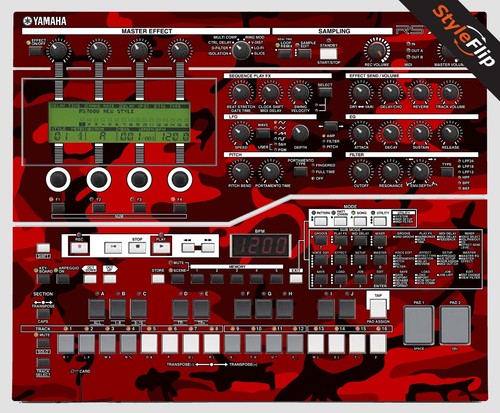Image resolution: width=500 pixels, height=413 pixels.
Task: Click the filter EG DEPTH knob
Action: point(420,171)
